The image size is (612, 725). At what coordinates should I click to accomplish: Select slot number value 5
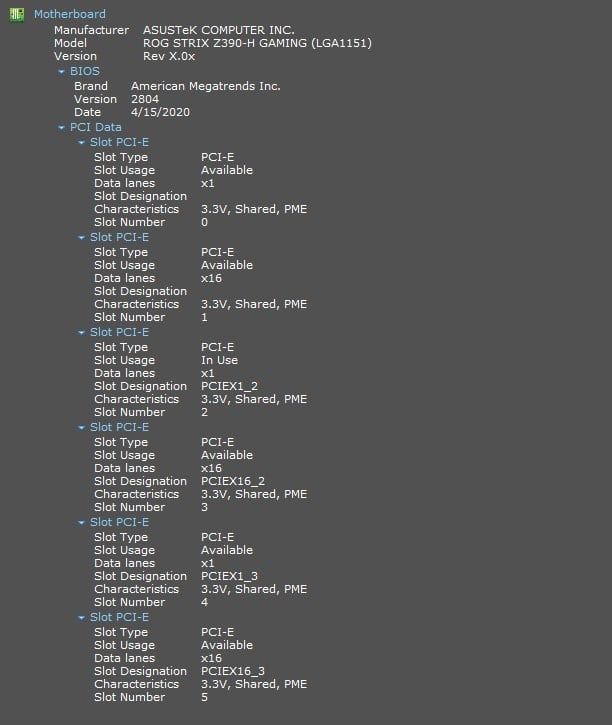(204, 697)
